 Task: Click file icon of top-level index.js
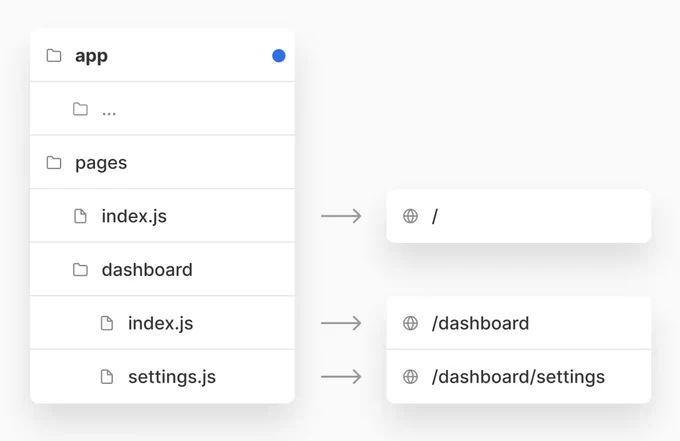pyautogui.click(x=80, y=216)
